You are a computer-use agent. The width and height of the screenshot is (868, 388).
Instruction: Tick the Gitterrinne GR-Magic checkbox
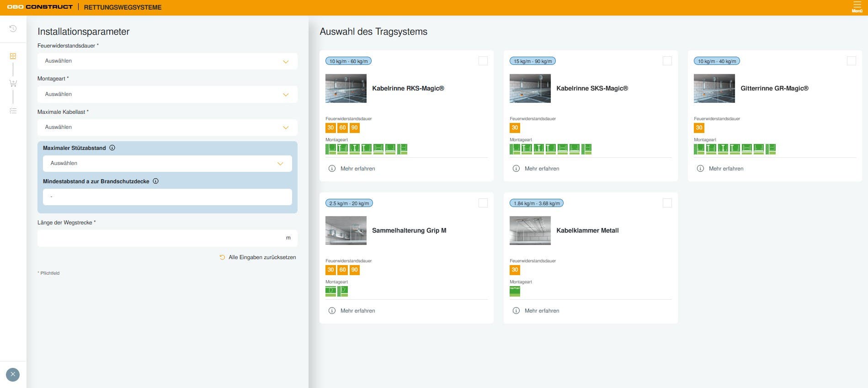pos(851,61)
